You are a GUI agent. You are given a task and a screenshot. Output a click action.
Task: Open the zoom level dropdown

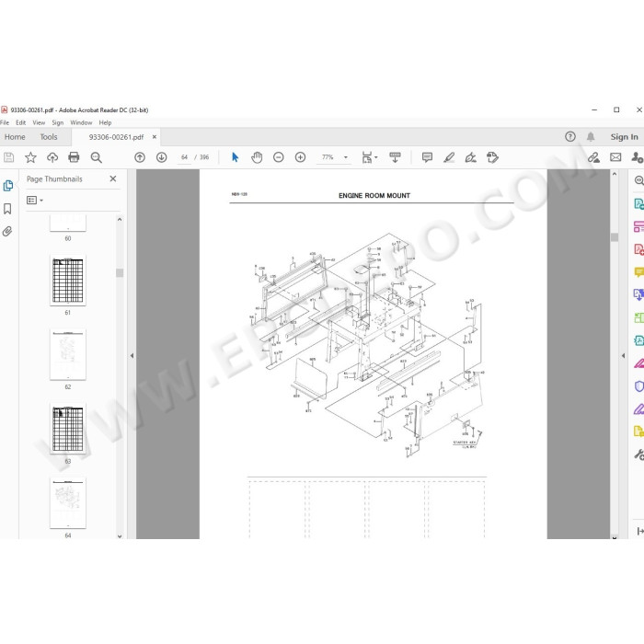[x=345, y=157]
